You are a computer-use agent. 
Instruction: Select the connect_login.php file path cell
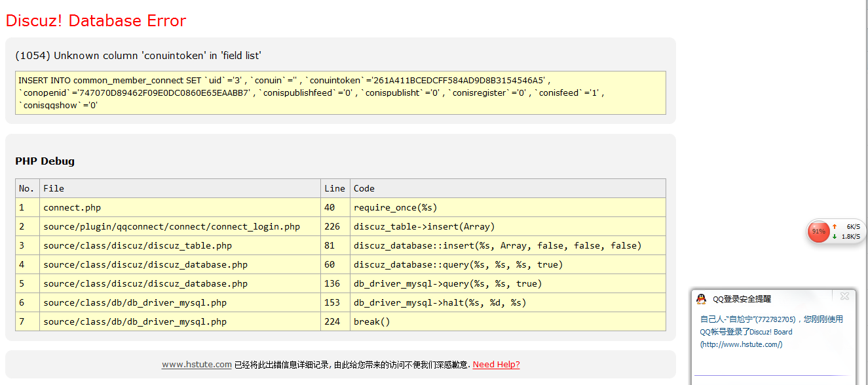pos(172,226)
